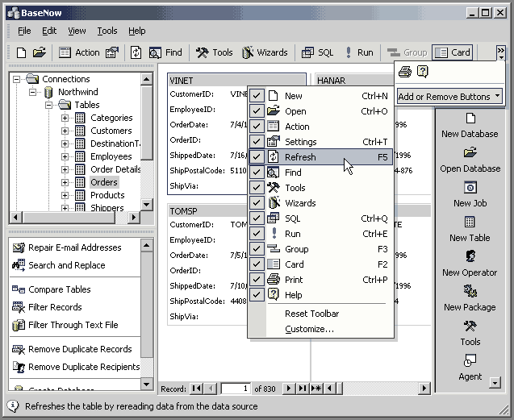514x420 pixels.
Task: Choose Customize... from the menu
Action: [x=309, y=329]
